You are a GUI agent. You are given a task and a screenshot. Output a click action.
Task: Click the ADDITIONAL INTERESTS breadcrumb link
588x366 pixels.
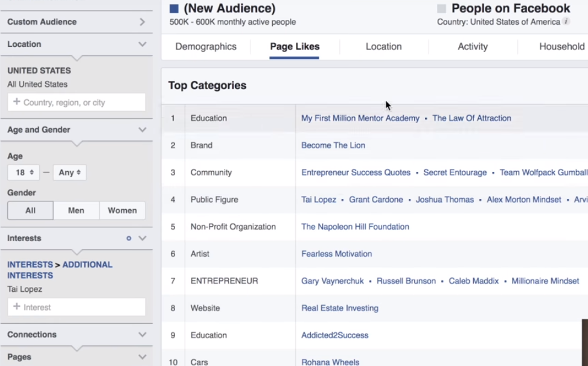60,270
